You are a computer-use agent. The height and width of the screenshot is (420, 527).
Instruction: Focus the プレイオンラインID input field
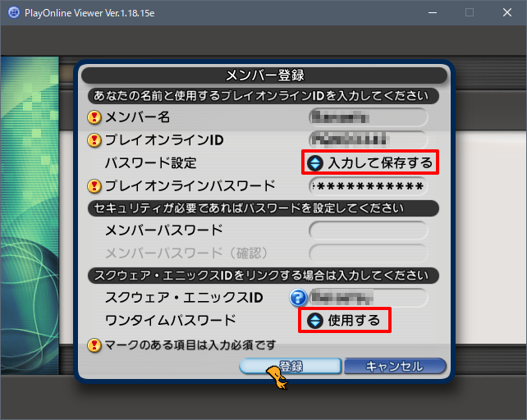(x=369, y=139)
